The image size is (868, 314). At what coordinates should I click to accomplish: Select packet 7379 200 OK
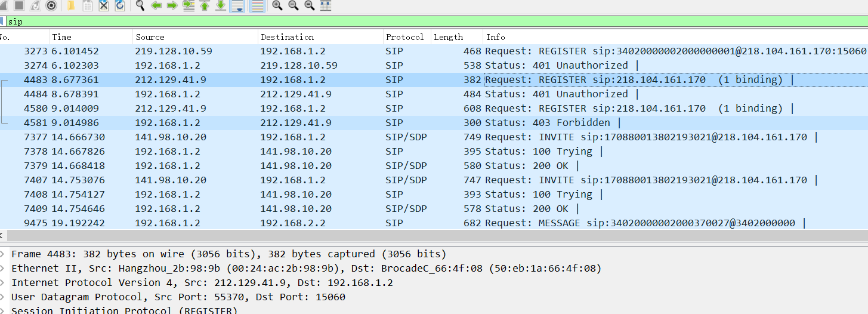click(434, 165)
